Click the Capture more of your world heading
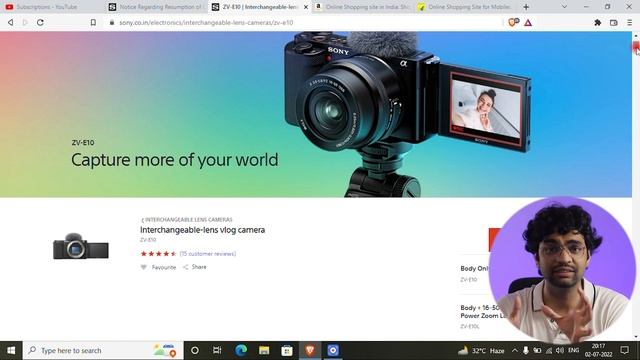This screenshot has width=640, height=360. (175, 160)
